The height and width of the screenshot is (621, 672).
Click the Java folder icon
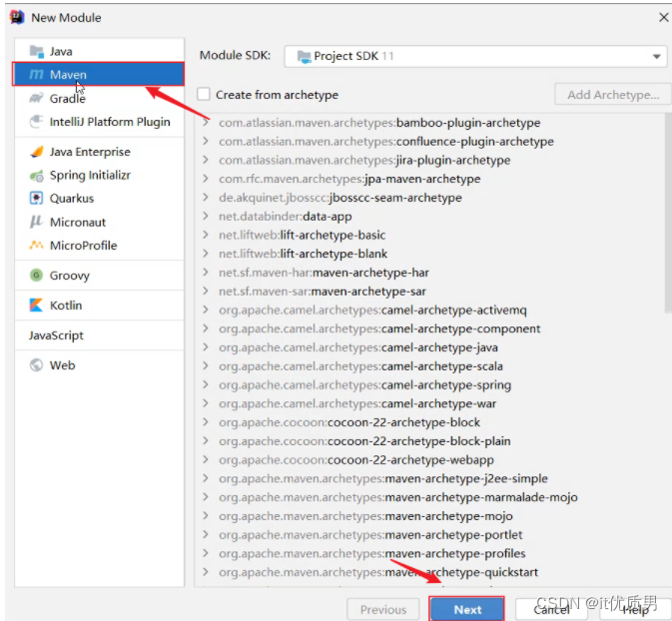tap(36, 52)
